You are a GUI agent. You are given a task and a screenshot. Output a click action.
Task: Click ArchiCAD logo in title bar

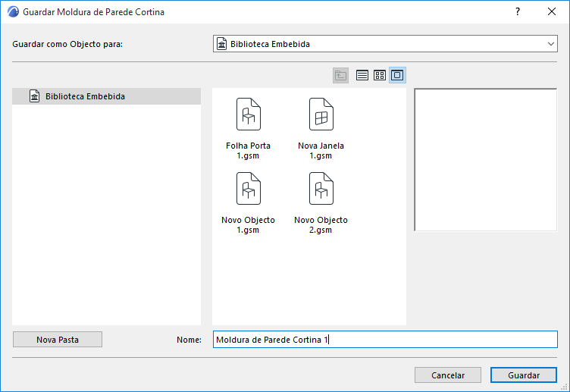pos(13,11)
